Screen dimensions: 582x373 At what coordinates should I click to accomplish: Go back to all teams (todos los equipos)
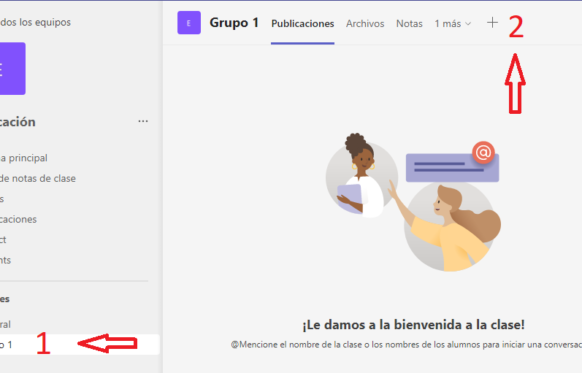point(35,22)
